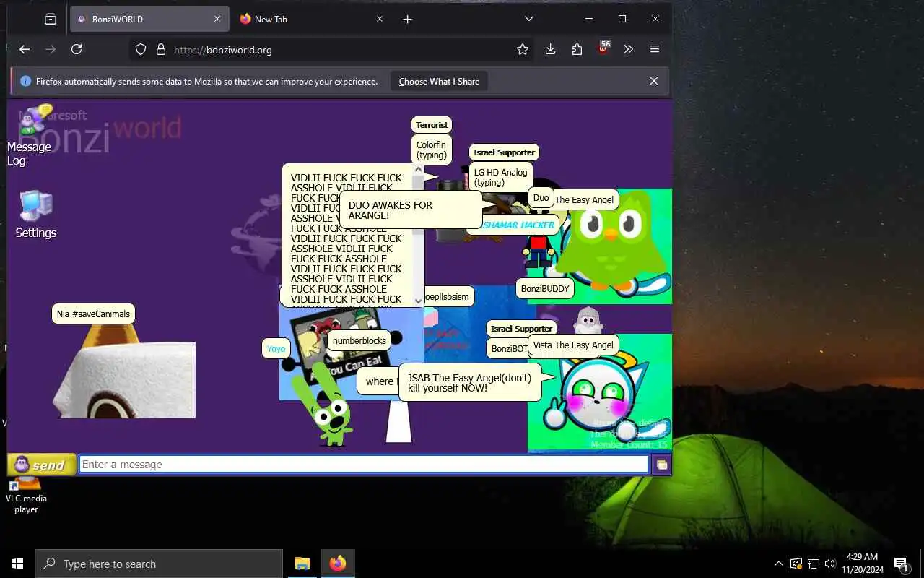Click the Duo name tag
The height and width of the screenshot is (578, 924).
coord(541,197)
